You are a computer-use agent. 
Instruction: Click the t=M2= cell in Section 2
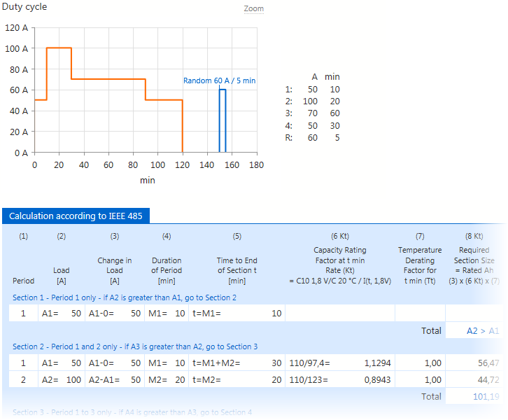coord(237,379)
